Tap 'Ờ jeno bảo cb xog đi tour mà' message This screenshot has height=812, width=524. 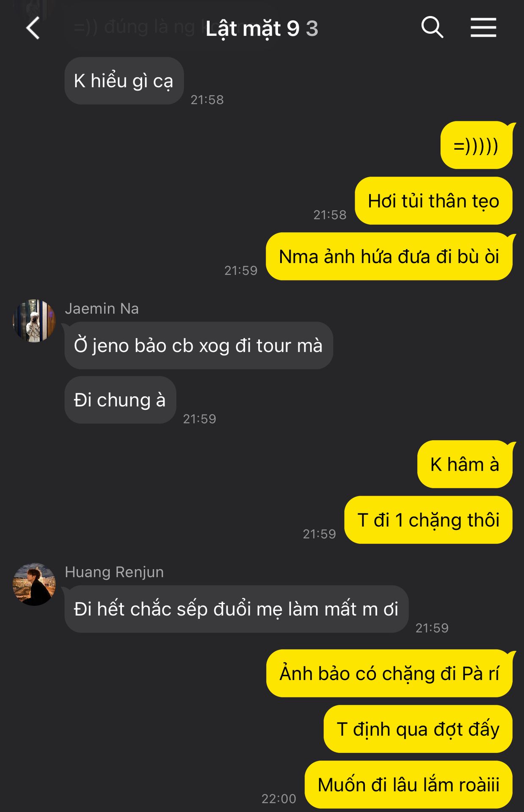point(199,346)
